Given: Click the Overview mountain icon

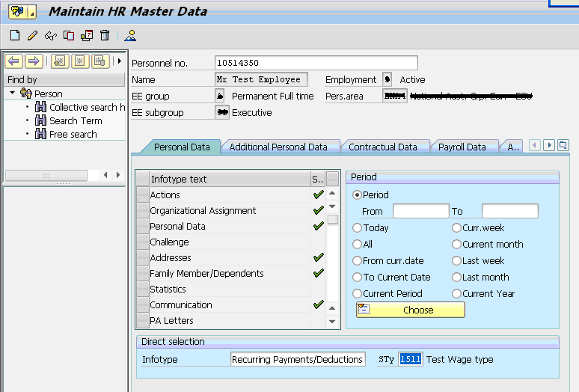Looking at the screenshot, I should [x=131, y=35].
